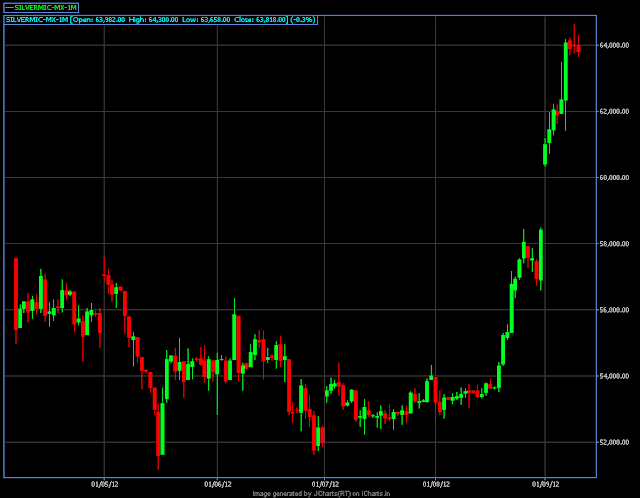
Task: Select the Close: 63,818.00 value
Action: pyautogui.click(x=260, y=20)
